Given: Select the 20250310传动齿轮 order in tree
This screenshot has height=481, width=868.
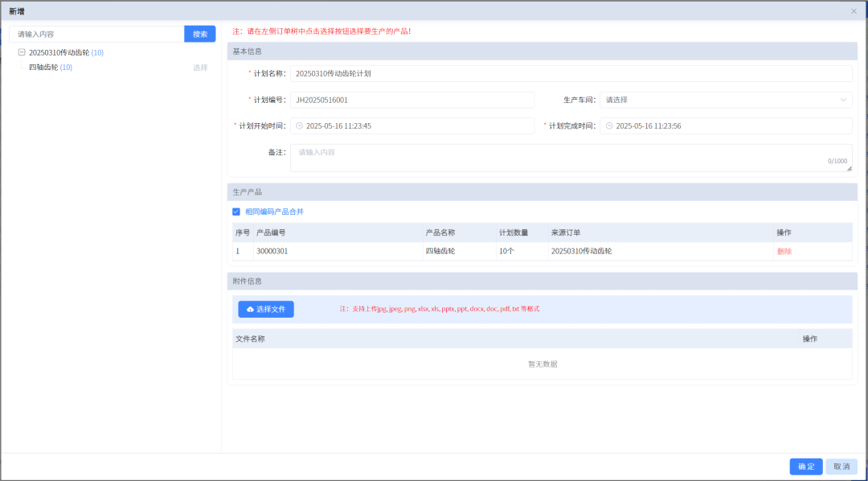Looking at the screenshot, I should tap(66, 52).
